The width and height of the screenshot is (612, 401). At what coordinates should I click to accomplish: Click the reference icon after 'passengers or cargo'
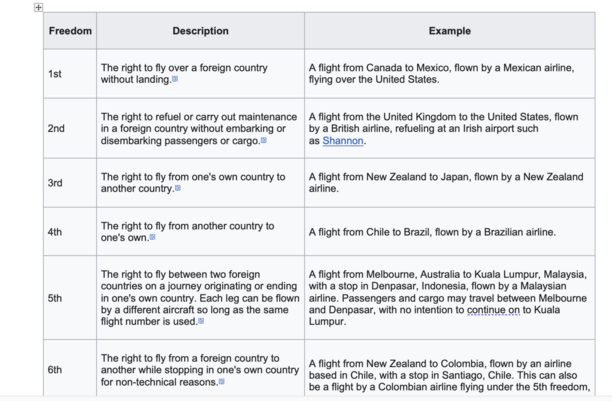264,140
